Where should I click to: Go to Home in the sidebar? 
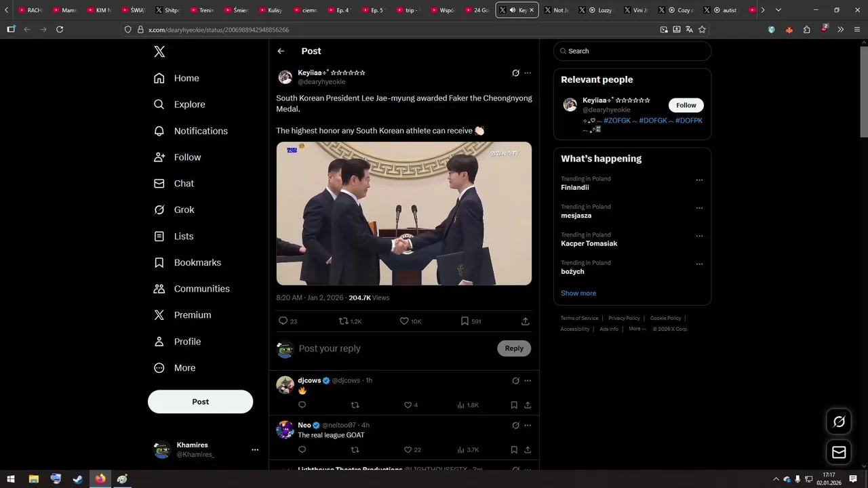tap(177, 78)
